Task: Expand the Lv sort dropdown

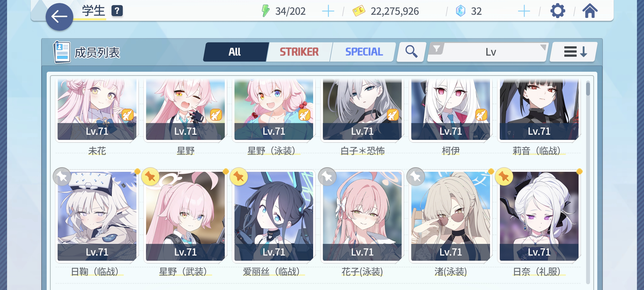Action: click(491, 52)
